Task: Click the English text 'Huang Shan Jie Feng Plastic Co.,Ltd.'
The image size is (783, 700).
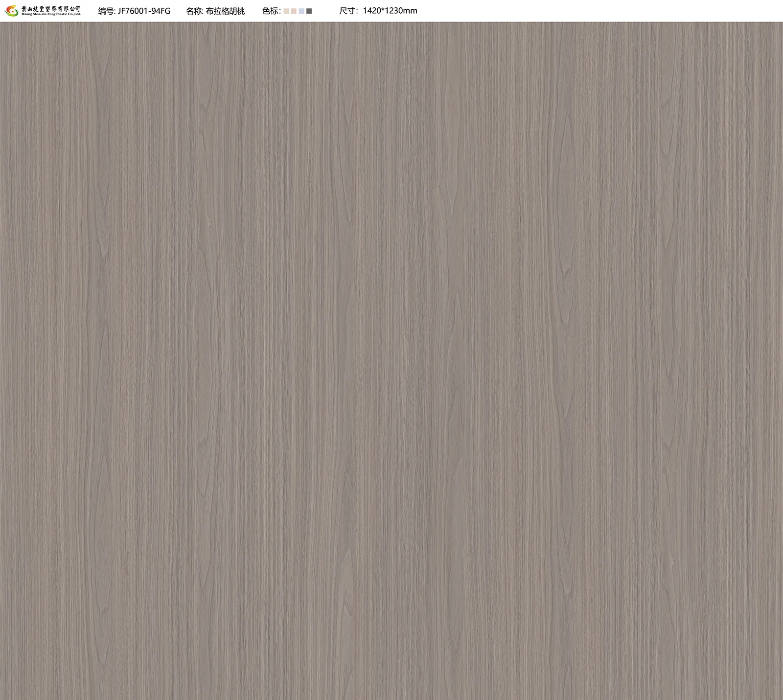Action: pos(51,14)
